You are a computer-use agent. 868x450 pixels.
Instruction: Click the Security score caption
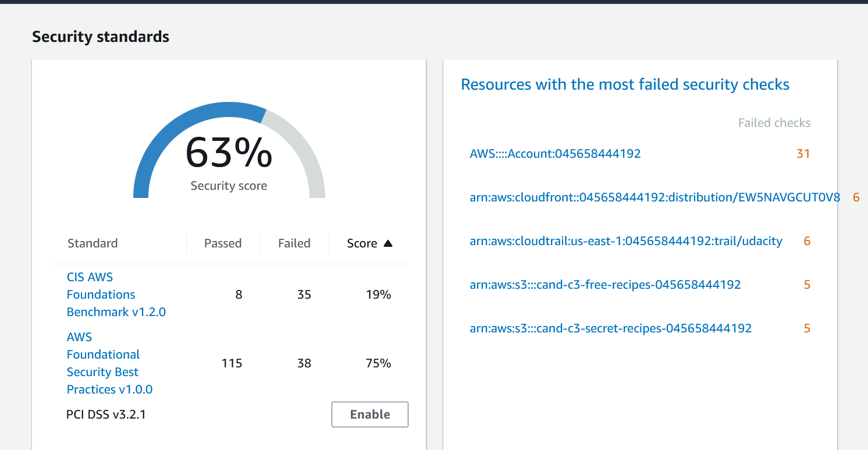point(229,186)
